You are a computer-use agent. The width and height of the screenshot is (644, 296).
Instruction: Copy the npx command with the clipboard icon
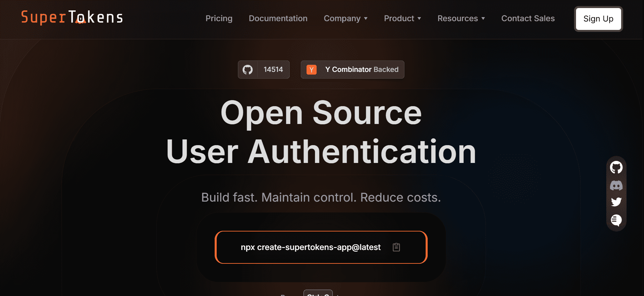(x=396, y=247)
